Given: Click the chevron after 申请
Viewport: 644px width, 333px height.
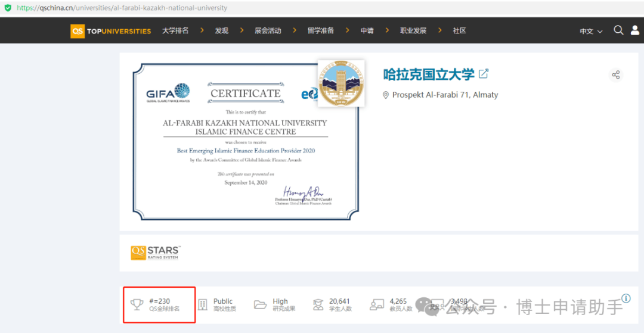Looking at the screenshot, I should pos(388,30).
